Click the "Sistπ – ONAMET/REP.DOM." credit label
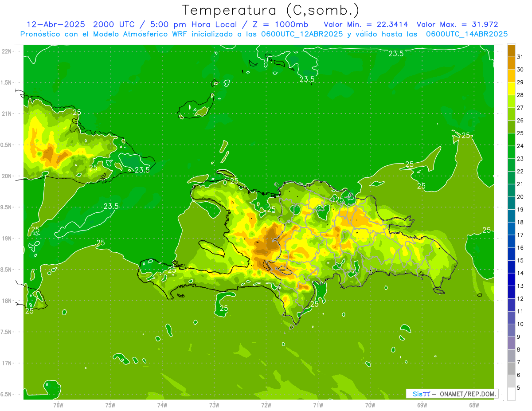The height and width of the screenshot is (411, 532). click(x=452, y=394)
